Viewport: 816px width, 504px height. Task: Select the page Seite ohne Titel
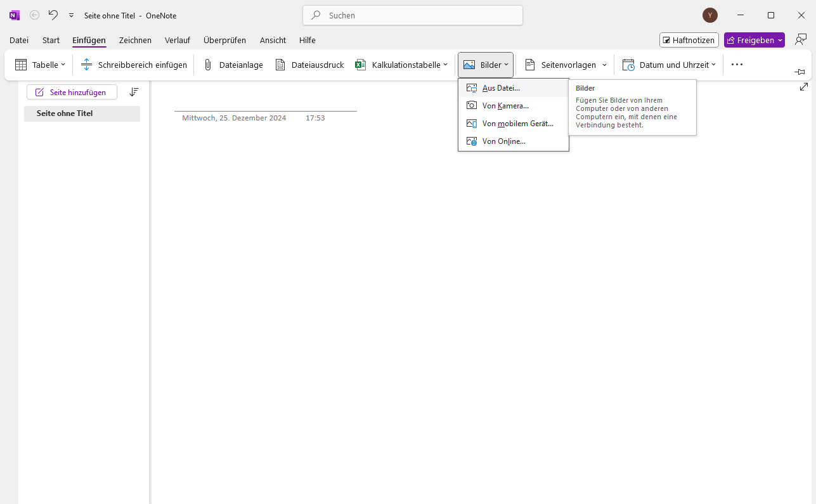(82, 113)
